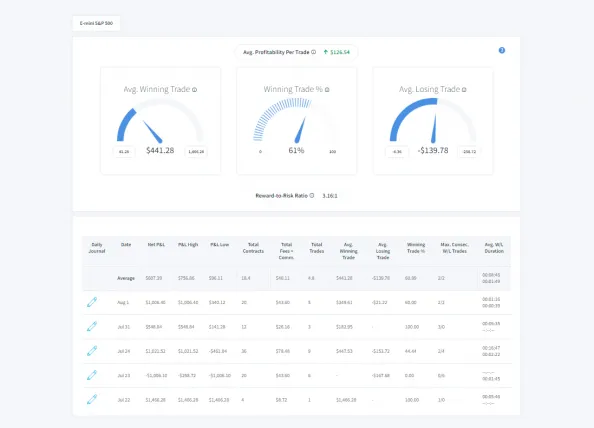Click info icon next to Avg. Losing Trade
Screen dimensions: 594x428
(464, 90)
